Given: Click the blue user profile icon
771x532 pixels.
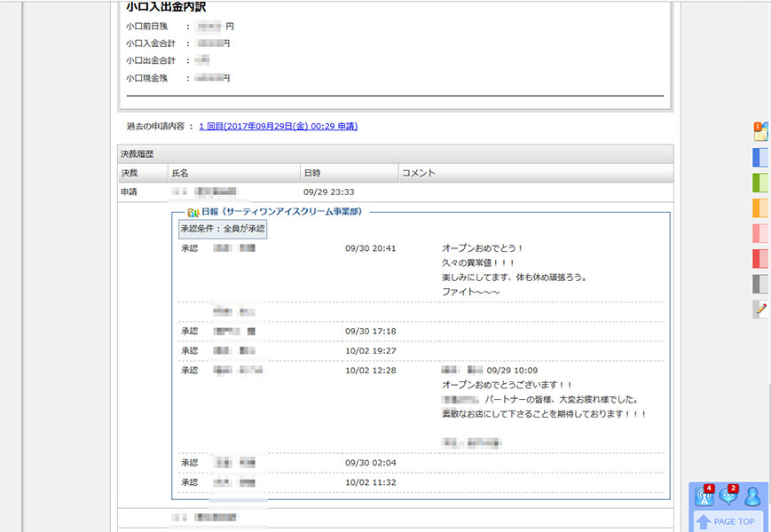Looking at the screenshot, I should pyautogui.click(x=752, y=497).
